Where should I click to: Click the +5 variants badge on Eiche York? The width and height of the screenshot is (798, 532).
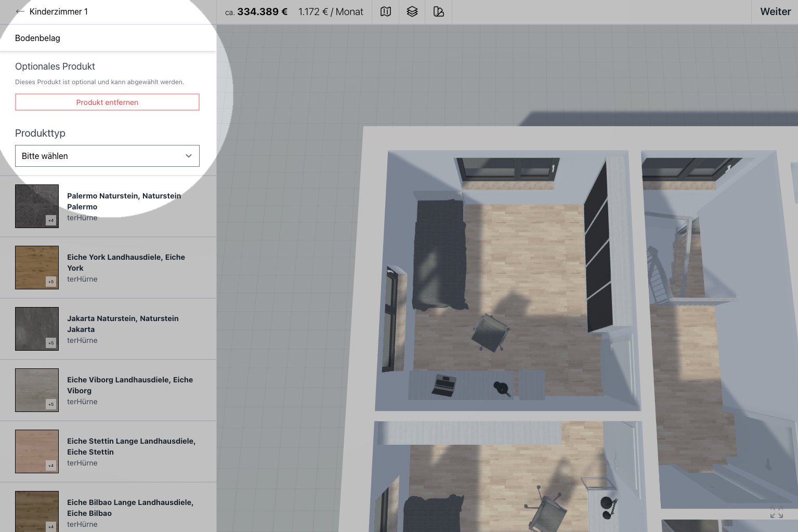(x=51, y=282)
